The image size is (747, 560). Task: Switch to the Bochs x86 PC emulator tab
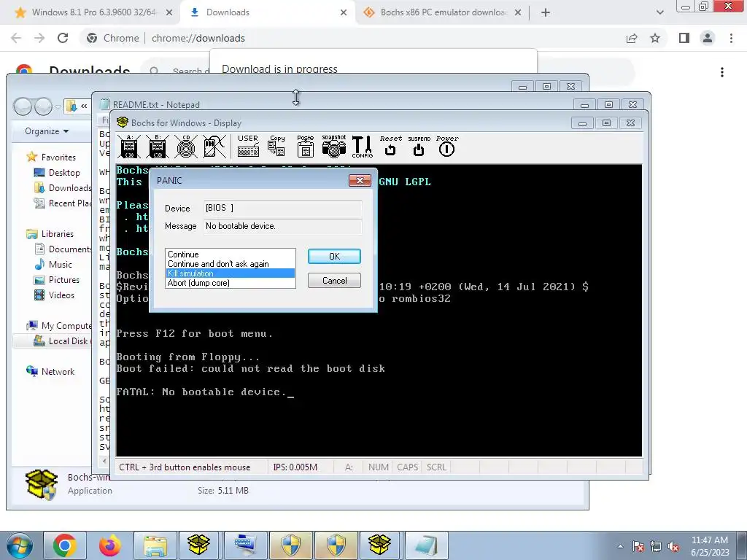point(442,12)
